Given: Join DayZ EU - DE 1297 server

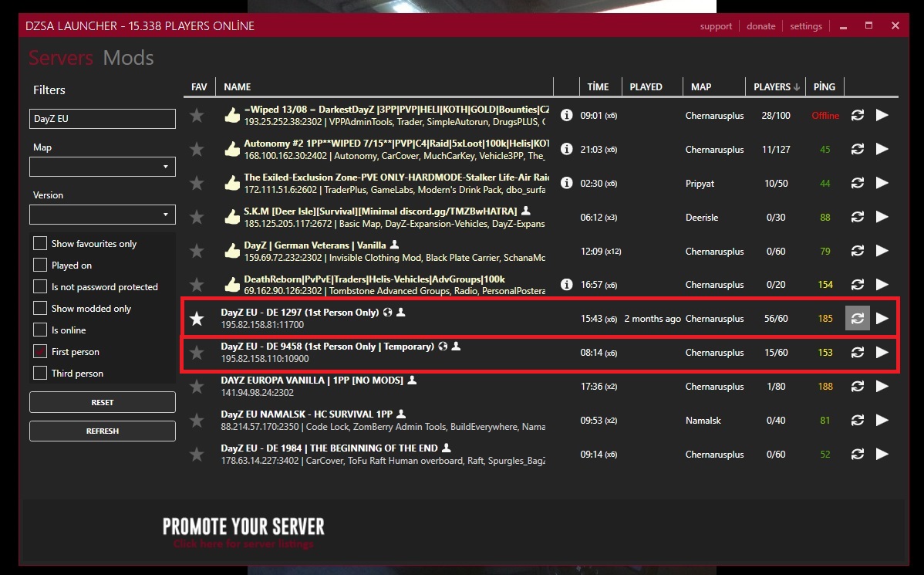Looking at the screenshot, I should (x=882, y=319).
